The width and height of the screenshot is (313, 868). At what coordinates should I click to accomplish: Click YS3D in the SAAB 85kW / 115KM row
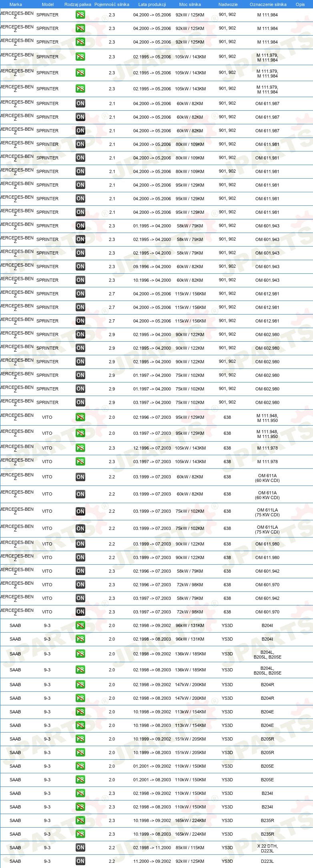coord(227,848)
